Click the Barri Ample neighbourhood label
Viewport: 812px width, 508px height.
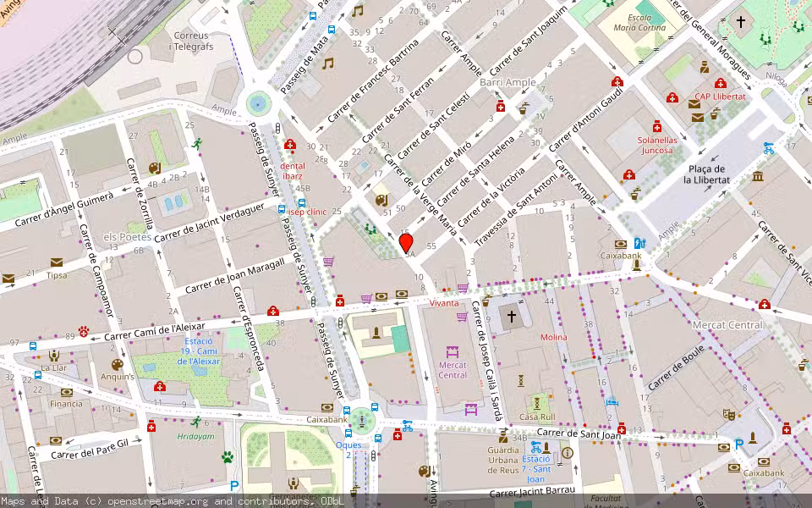pos(508,82)
